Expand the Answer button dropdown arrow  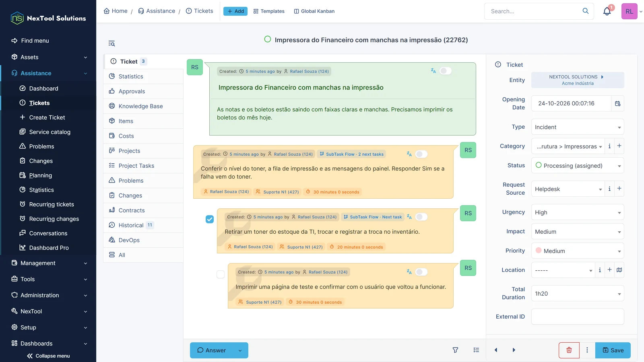[x=240, y=350]
